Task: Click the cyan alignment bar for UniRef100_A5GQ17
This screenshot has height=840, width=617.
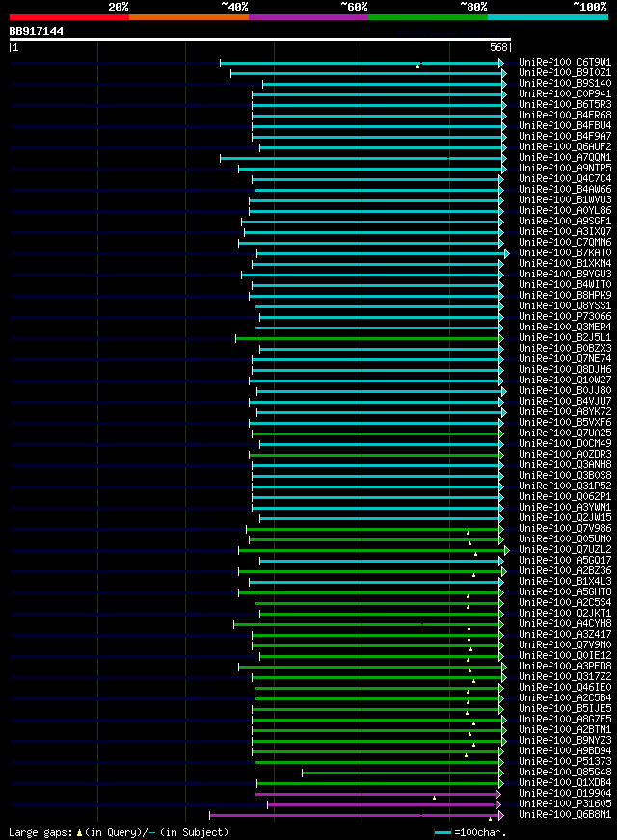Action: (380, 562)
